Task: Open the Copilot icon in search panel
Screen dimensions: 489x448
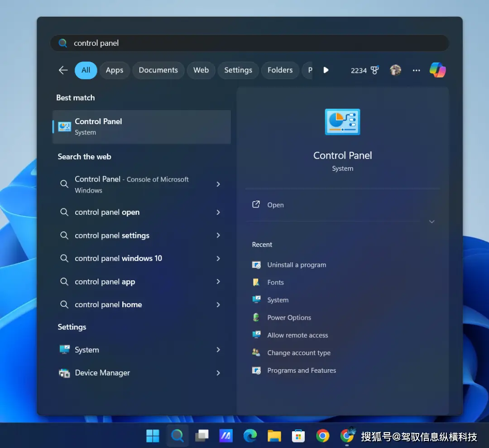Action: [437, 70]
